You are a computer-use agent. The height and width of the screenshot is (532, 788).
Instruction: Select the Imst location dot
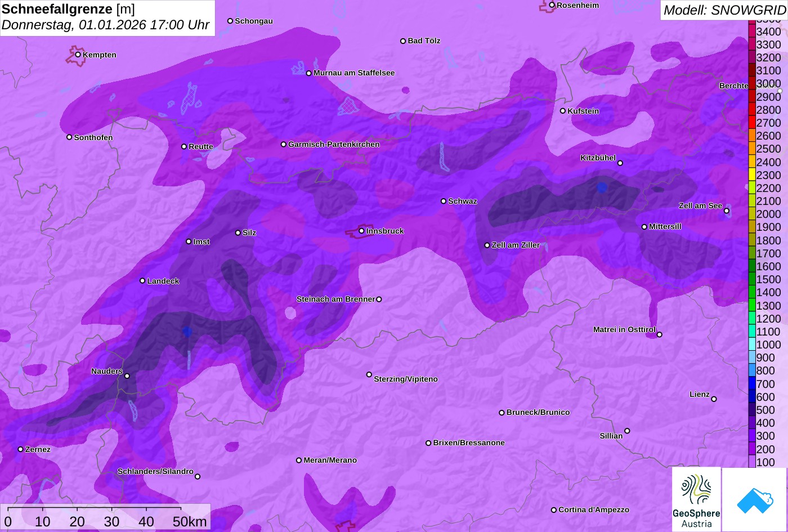pyautogui.click(x=189, y=242)
